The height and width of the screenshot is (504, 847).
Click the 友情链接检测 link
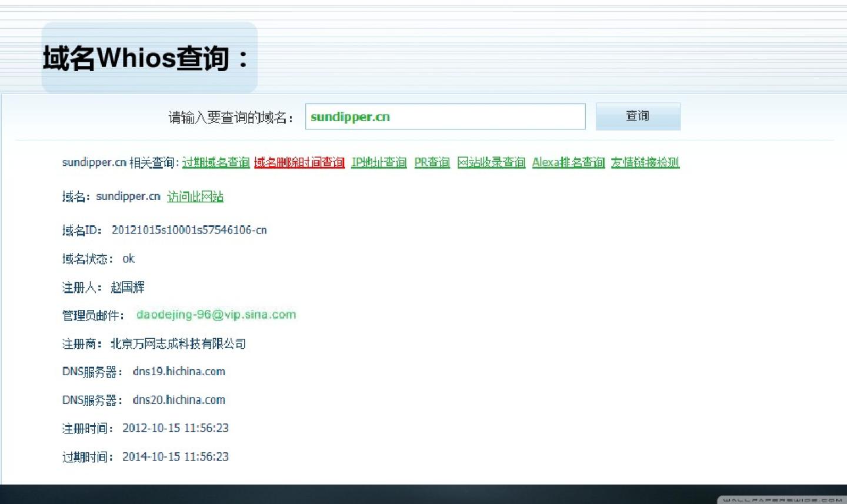tap(645, 162)
